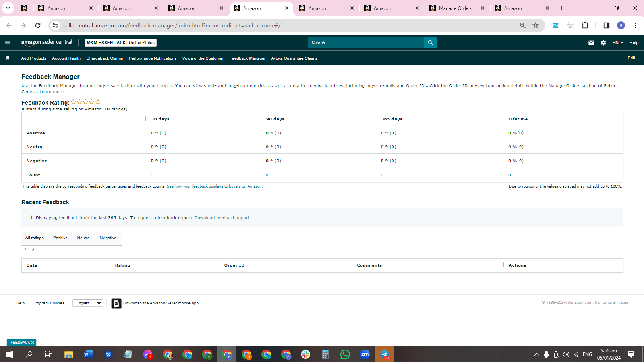644x362 pixels.
Task: Open Telegram from the taskbar
Action: [x=385, y=354]
